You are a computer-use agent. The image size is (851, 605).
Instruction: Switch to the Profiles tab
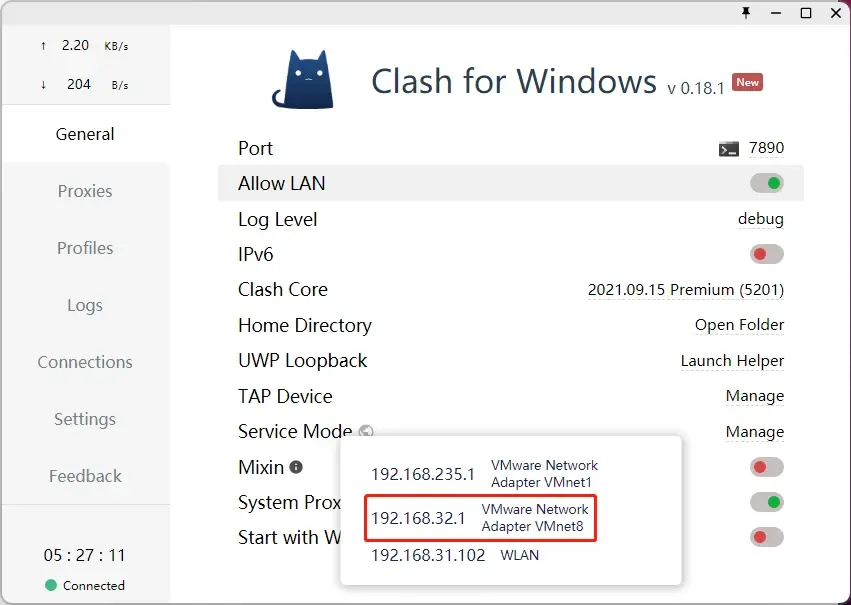pyautogui.click(x=85, y=248)
